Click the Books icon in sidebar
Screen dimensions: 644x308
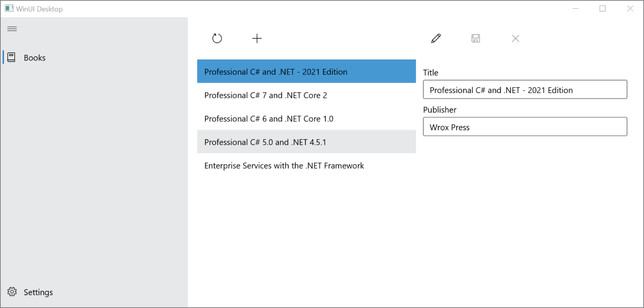[x=11, y=58]
